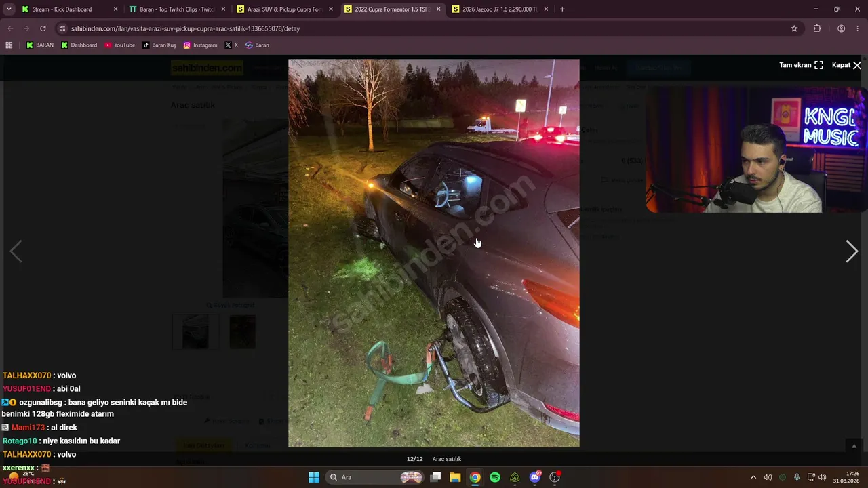Open the Windows Start menu
Viewport: 868px width, 488px height.
314,477
